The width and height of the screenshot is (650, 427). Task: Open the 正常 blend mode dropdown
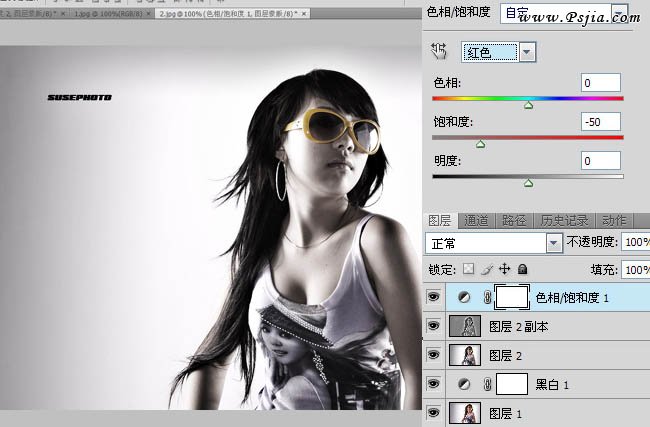[x=554, y=243]
